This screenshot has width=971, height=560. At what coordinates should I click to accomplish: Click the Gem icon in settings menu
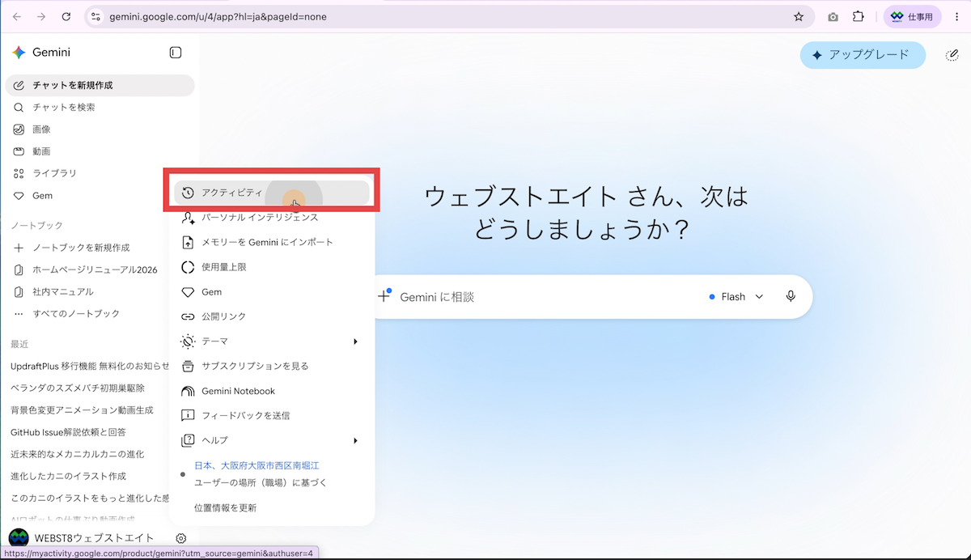pyautogui.click(x=188, y=292)
